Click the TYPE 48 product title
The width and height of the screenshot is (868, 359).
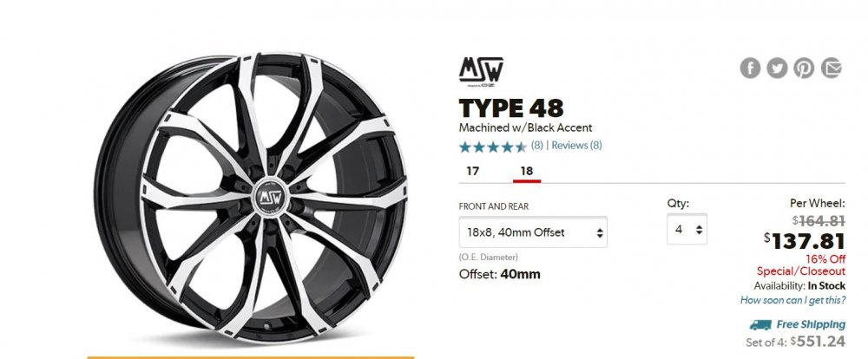click(x=511, y=108)
